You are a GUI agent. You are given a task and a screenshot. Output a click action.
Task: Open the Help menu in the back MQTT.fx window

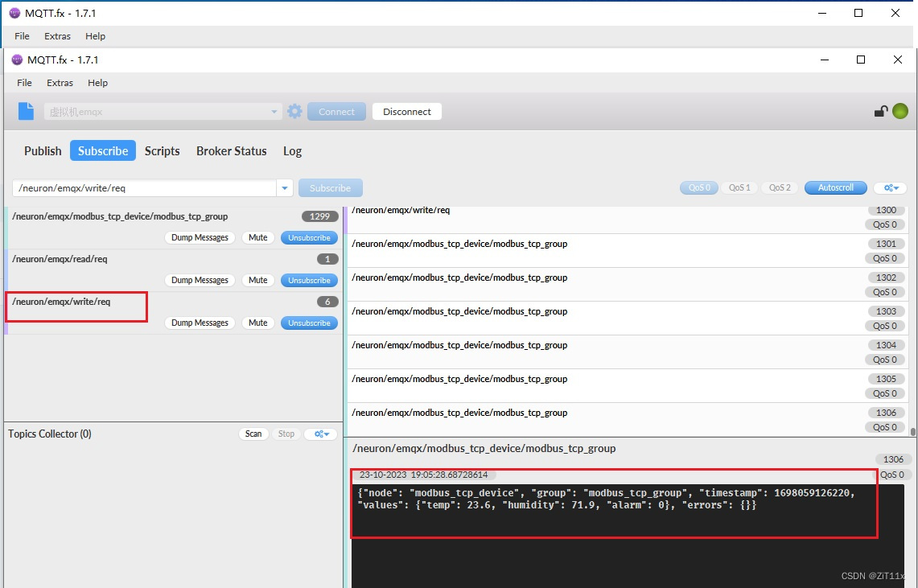tap(96, 35)
